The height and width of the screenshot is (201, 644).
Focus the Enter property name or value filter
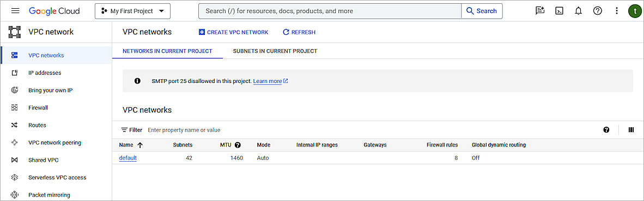pos(184,130)
